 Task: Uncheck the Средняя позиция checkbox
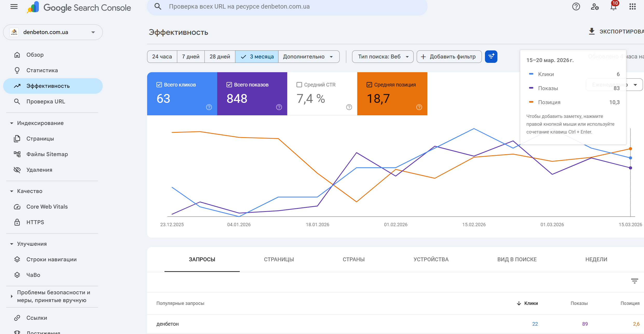(x=369, y=85)
